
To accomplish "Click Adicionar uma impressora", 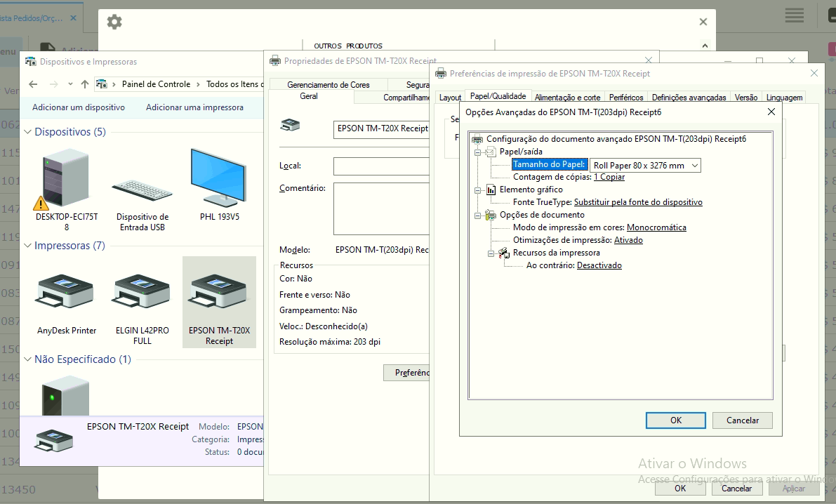I will [x=194, y=107].
